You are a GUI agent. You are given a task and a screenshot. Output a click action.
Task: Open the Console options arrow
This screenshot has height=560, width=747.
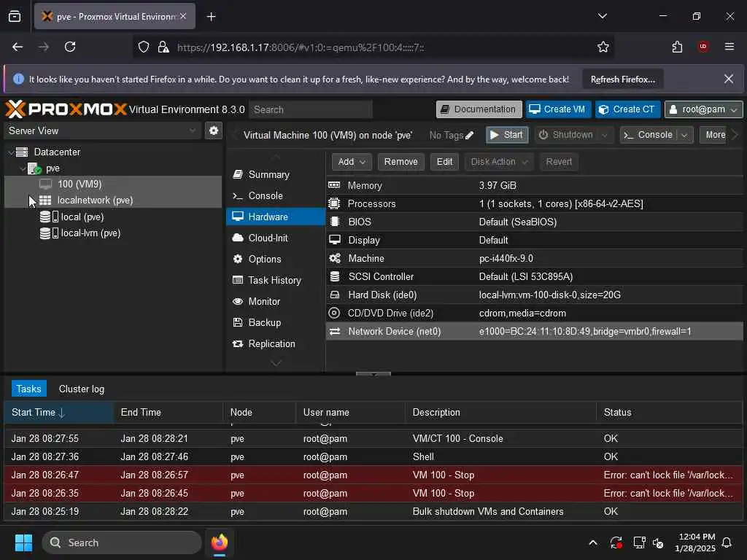pyautogui.click(x=684, y=135)
